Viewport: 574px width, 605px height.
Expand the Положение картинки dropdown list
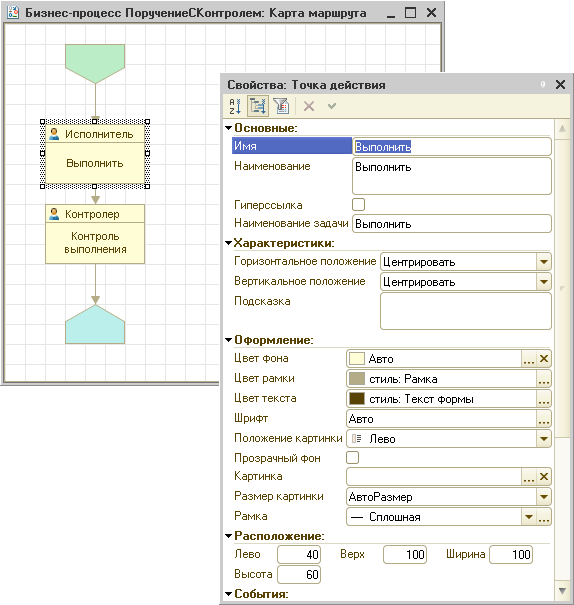(544, 439)
